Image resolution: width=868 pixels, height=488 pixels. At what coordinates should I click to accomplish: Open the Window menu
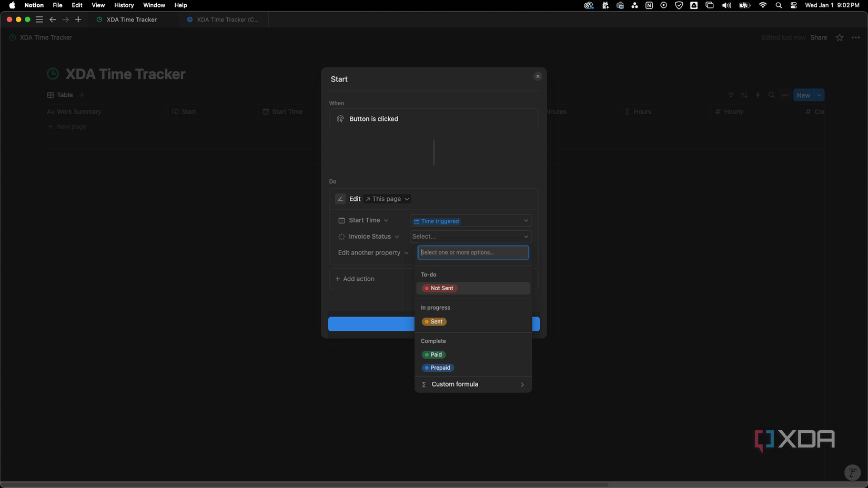pyautogui.click(x=154, y=5)
